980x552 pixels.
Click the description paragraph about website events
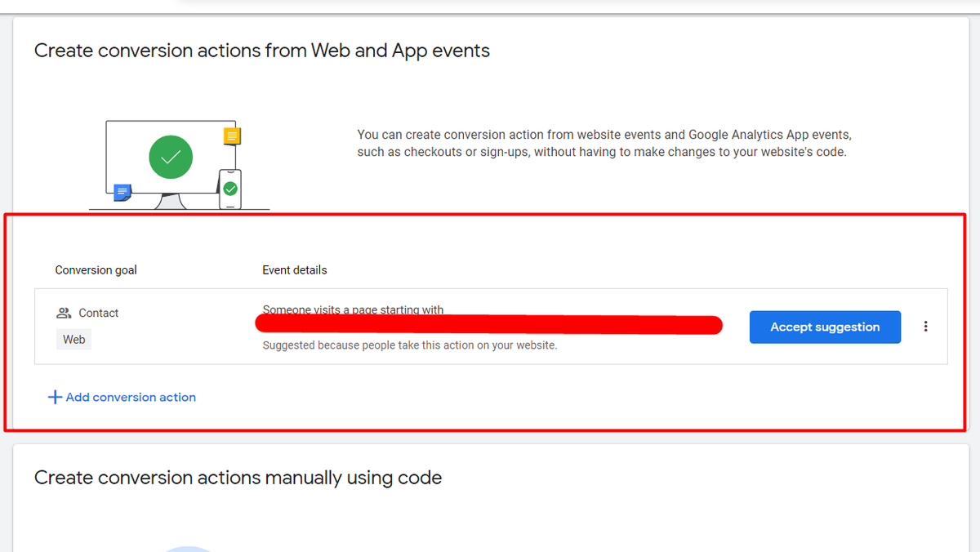(604, 143)
